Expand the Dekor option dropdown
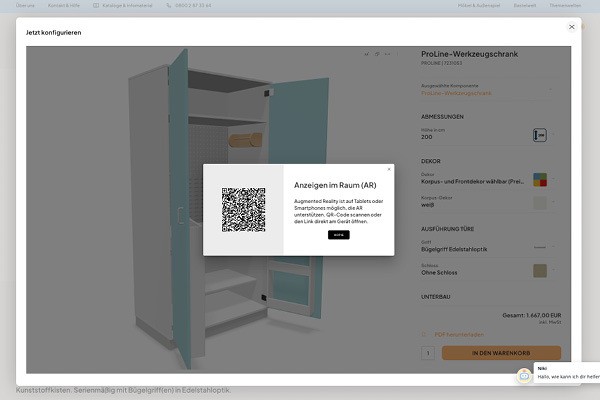 coord(553,179)
